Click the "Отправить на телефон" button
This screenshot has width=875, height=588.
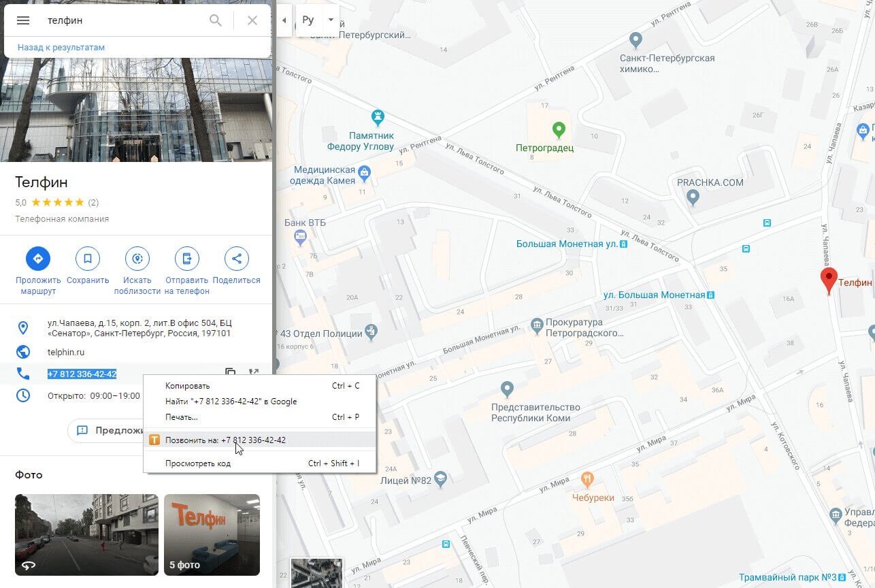[x=187, y=271]
